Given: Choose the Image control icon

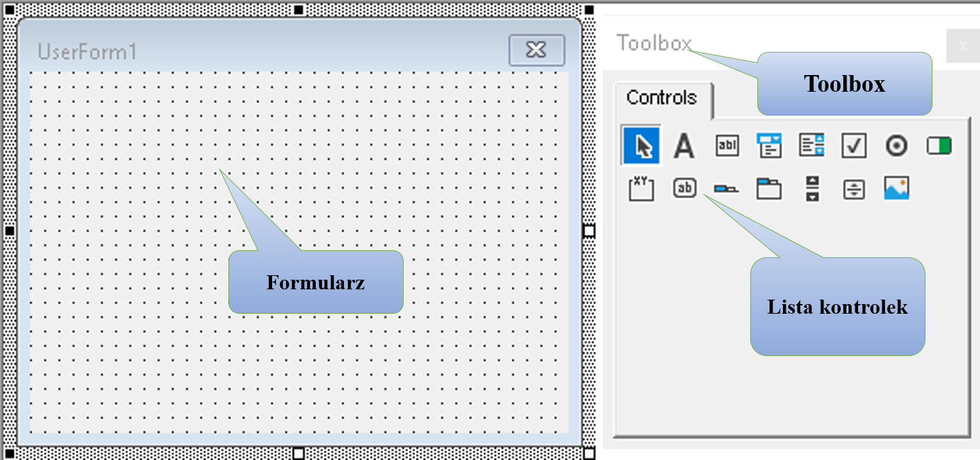Looking at the screenshot, I should pyautogui.click(x=896, y=188).
